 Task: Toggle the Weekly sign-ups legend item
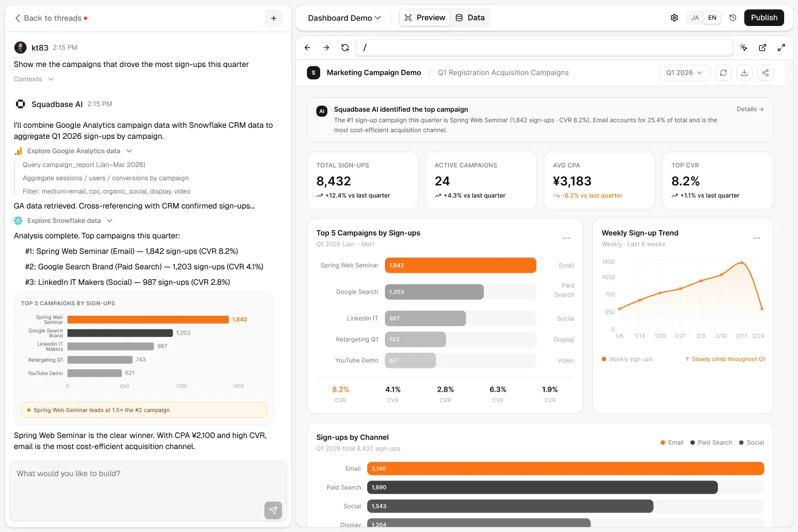627,359
